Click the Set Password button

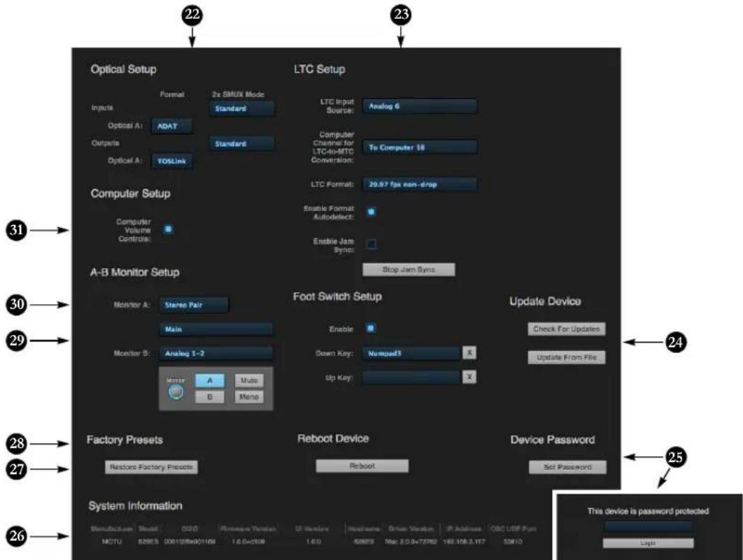(567, 467)
